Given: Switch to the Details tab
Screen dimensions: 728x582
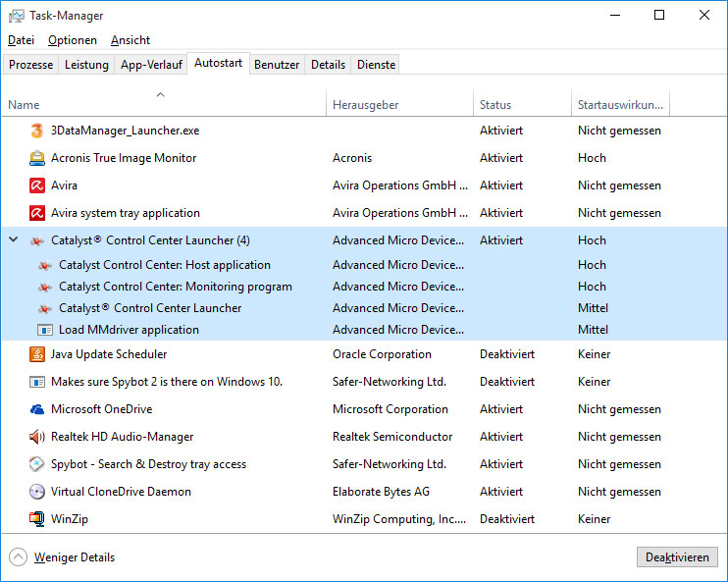Looking at the screenshot, I should (x=328, y=65).
